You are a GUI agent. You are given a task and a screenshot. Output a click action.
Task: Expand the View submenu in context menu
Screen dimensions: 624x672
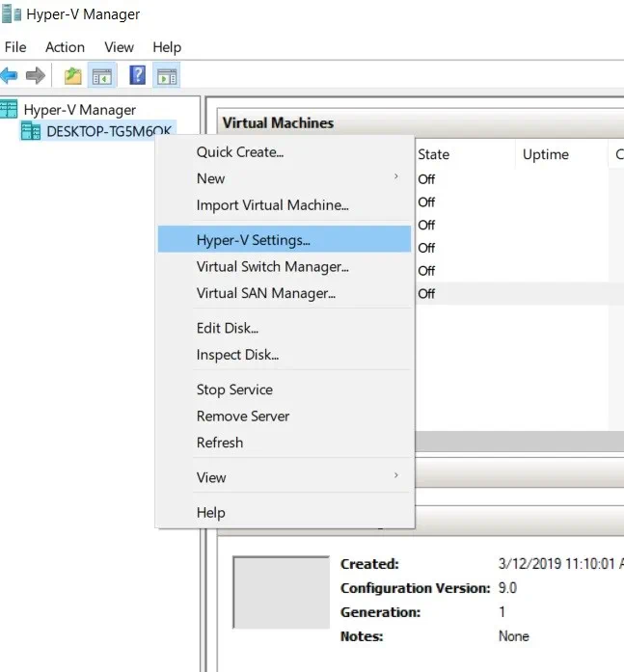(x=395, y=476)
